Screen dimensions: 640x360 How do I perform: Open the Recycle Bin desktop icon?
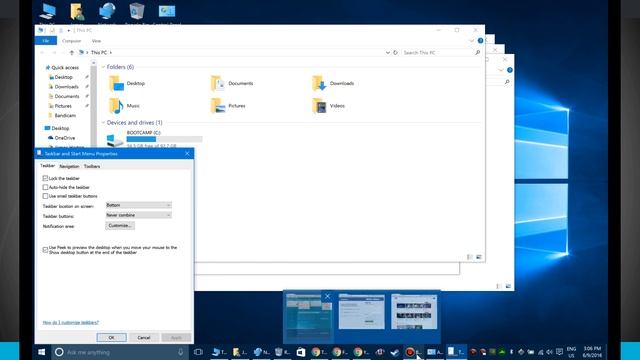[x=137, y=11]
